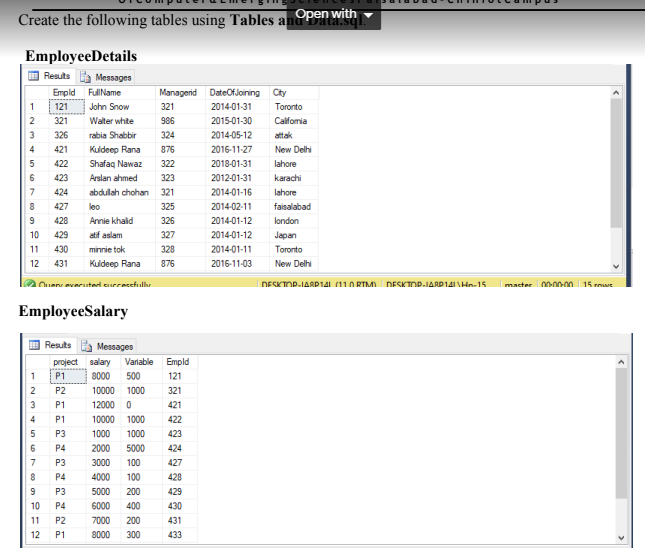Click down arrow of EmployeeDetails scrollbar
Image resolution: width=645 pixels, height=554 pixels.
[x=616, y=266]
